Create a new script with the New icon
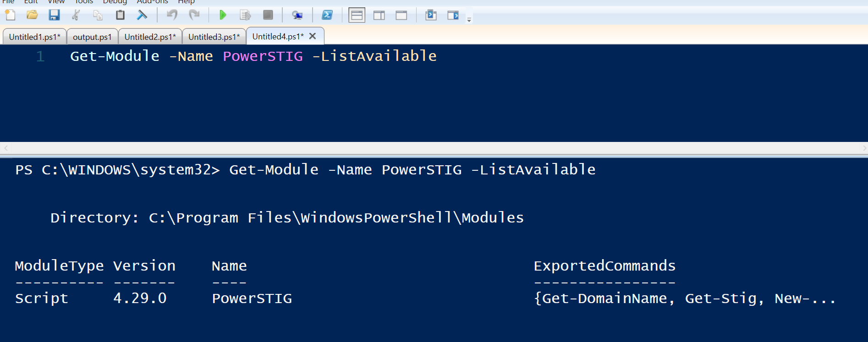This screenshot has height=342, width=868. [10, 15]
